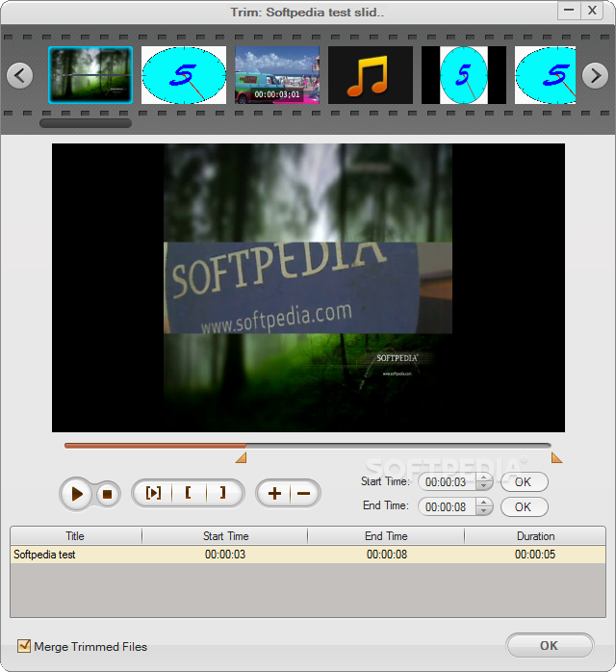
Task: Click the Duration column header
Action: click(x=535, y=536)
